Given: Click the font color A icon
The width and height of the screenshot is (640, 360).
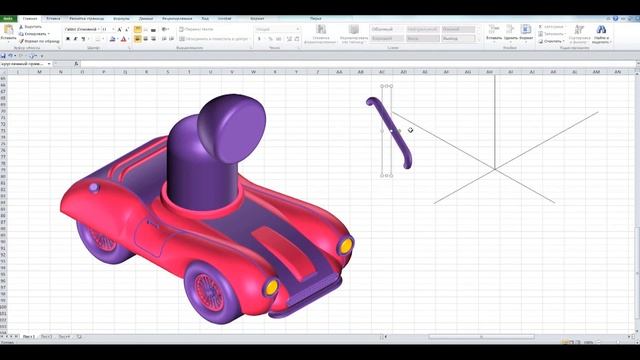Looking at the screenshot, I should click(x=123, y=39).
